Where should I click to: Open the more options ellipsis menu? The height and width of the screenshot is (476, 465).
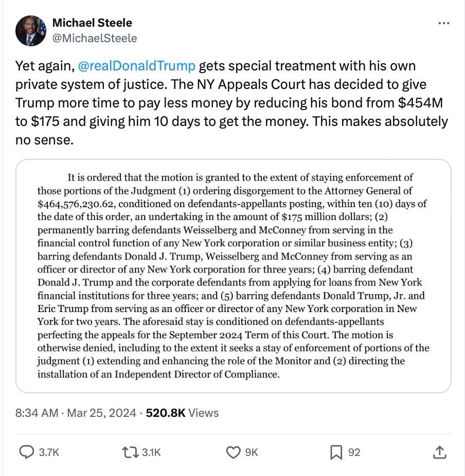[x=443, y=24]
